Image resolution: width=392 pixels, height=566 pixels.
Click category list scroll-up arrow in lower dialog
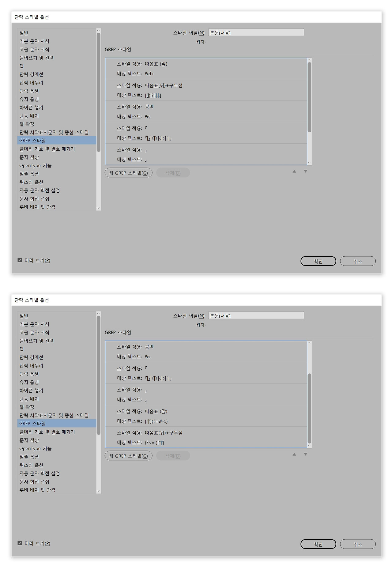tap(98, 313)
